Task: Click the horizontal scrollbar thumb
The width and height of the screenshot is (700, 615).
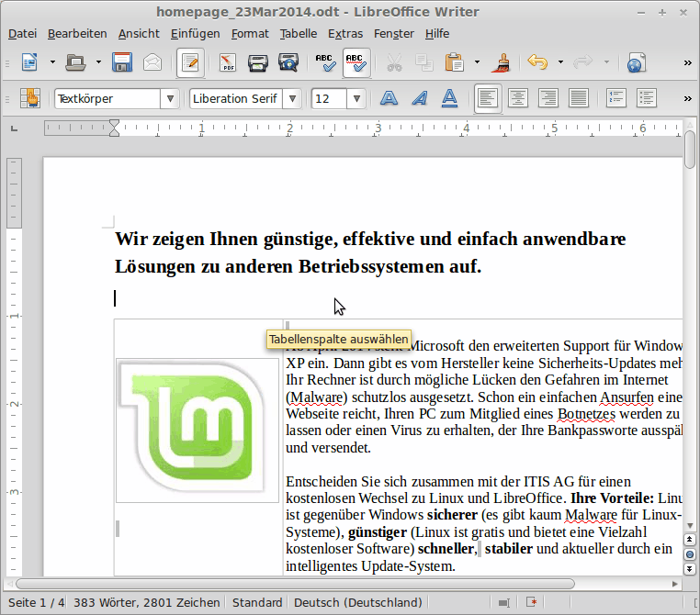Action: 295,584
